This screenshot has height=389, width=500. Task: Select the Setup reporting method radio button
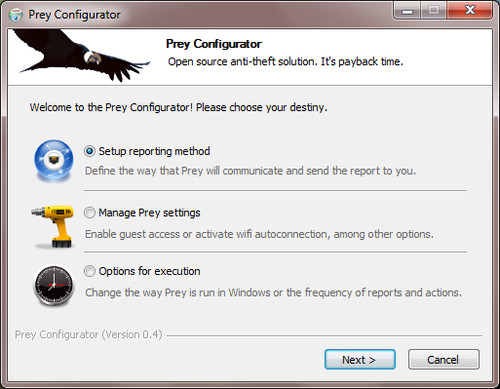(x=90, y=151)
